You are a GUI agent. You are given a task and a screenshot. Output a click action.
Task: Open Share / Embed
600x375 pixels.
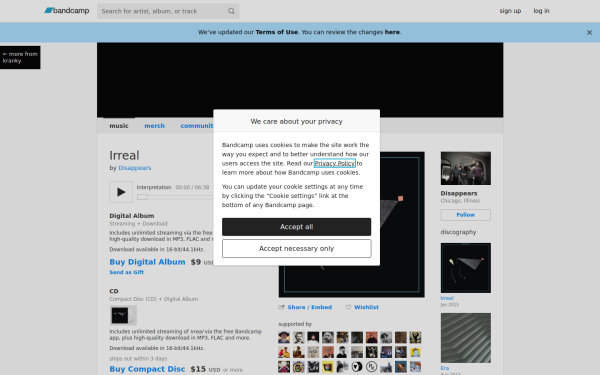[310, 307]
